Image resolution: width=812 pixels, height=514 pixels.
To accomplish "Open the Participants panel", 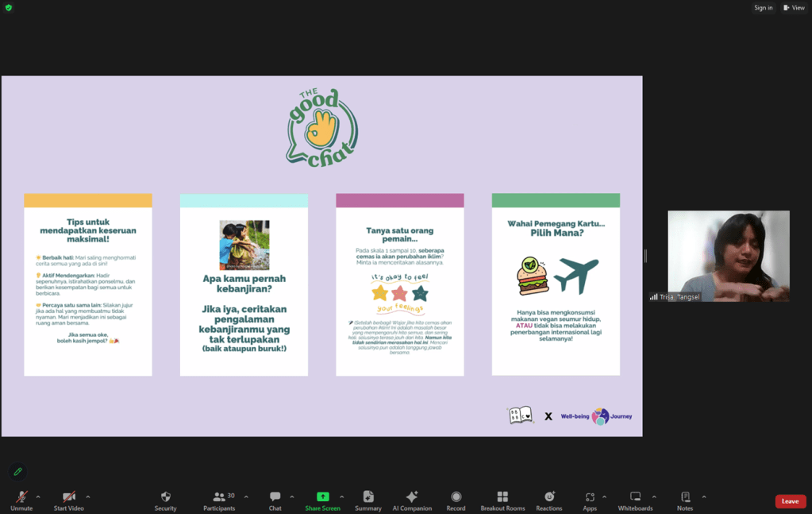I will 219,497.
